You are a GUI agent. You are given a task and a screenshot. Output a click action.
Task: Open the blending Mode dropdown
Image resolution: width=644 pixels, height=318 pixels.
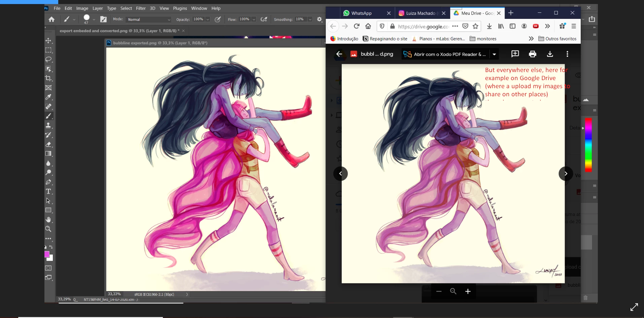[149, 20]
